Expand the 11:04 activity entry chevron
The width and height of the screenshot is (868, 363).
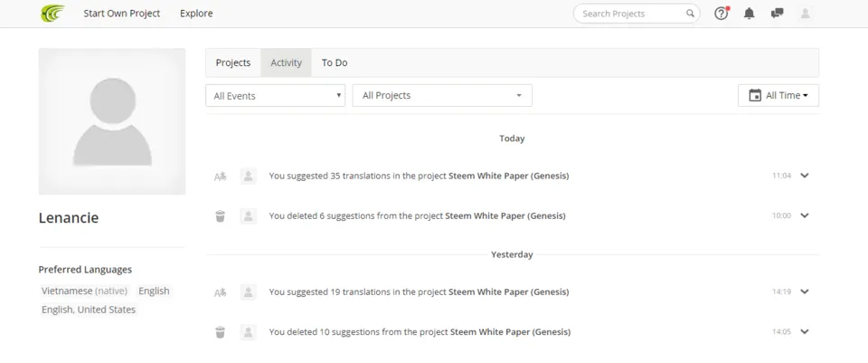(805, 176)
